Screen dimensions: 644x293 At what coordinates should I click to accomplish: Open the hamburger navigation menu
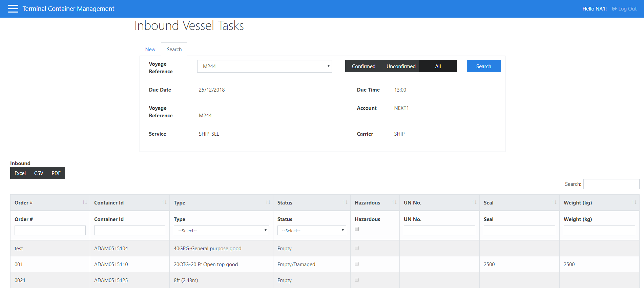coord(13,9)
